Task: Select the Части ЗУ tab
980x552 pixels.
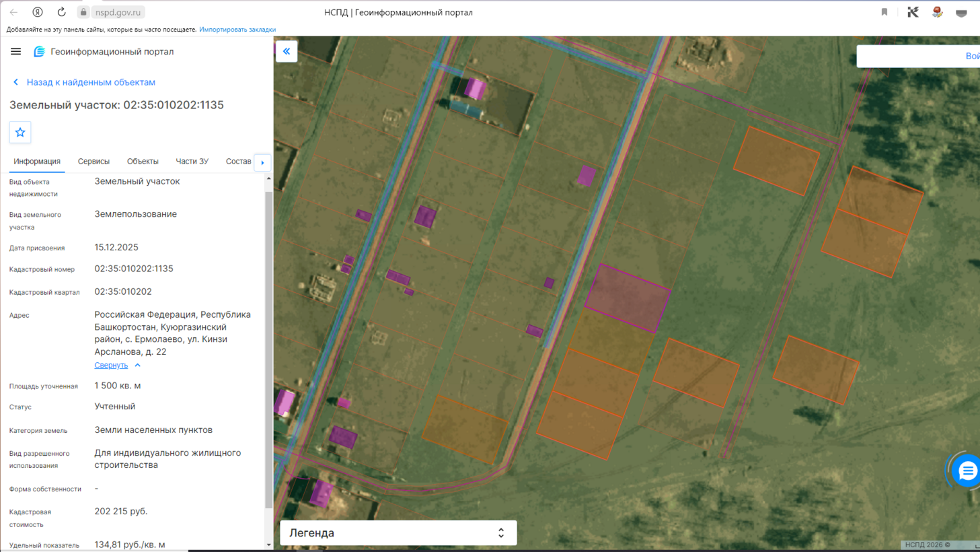Action: tap(192, 162)
